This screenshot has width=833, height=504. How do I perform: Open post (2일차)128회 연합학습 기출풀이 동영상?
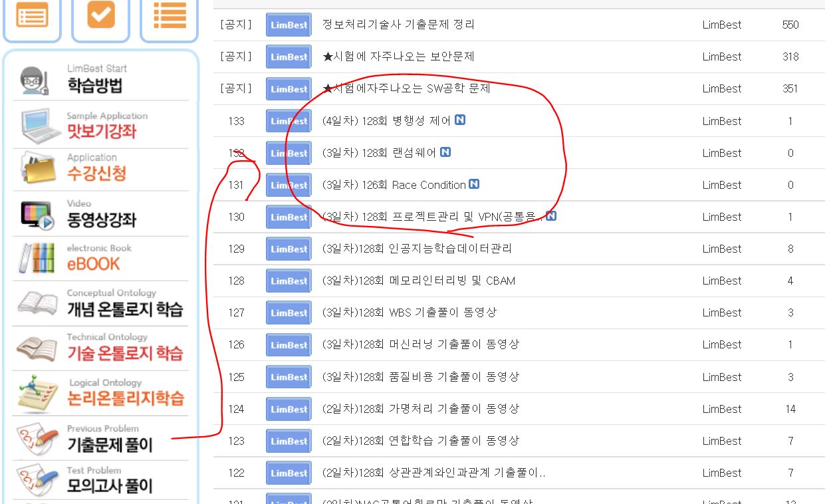coord(420,441)
